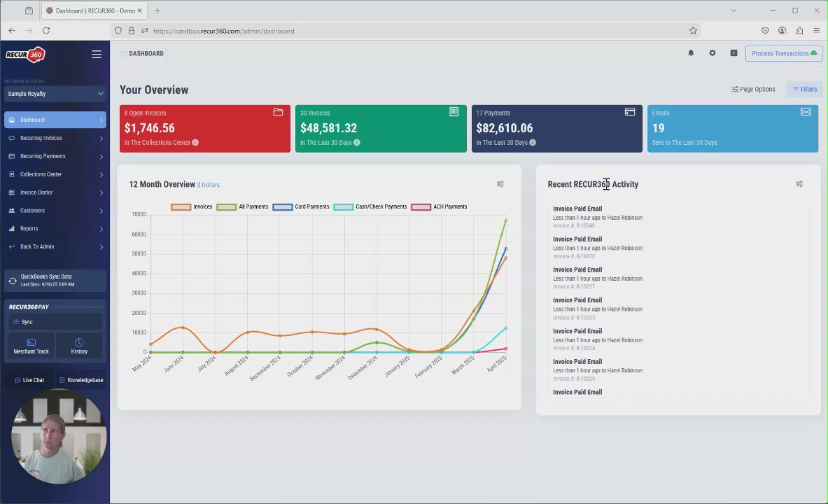Screen dimensions: 828x504
Task: Click the webcam video thumbnail
Action: (59, 436)
